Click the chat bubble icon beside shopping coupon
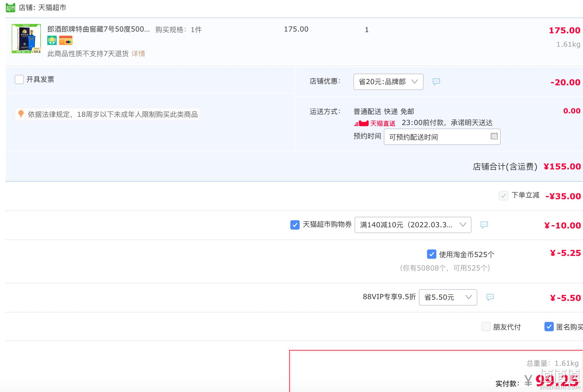The image size is (583, 392). pyautogui.click(x=484, y=225)
